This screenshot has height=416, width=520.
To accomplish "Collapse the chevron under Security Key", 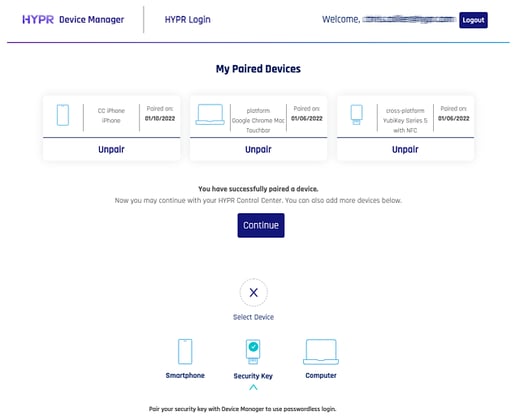I will (253, 387).
